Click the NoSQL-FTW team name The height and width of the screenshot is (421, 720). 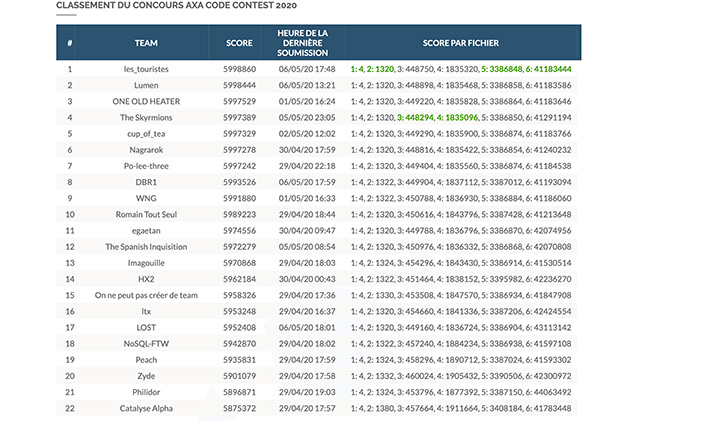pos(146,343)
